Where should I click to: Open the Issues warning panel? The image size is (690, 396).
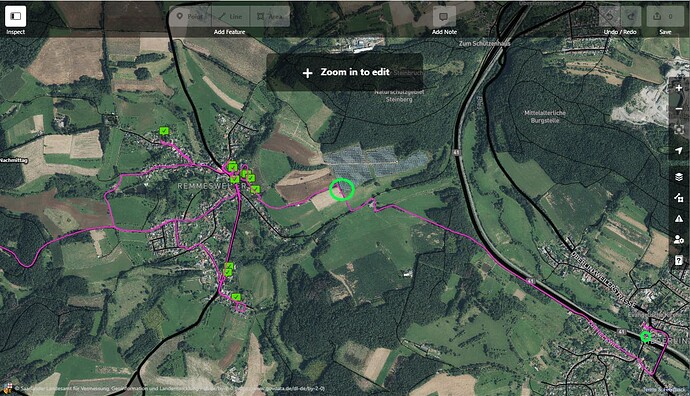pos(679,219)
